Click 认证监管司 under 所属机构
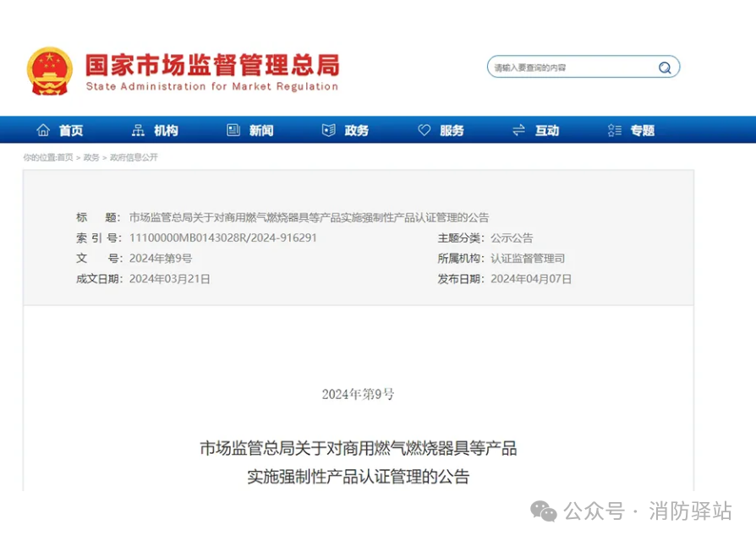The height and width of the screenshot is (541, 756). pyautogui.click(x=527, y=259)
